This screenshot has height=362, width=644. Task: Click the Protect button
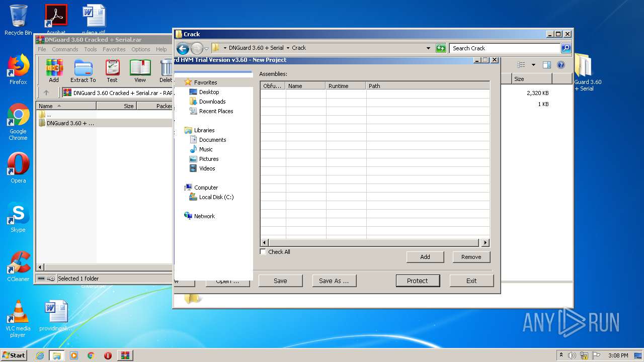[418, 281]
